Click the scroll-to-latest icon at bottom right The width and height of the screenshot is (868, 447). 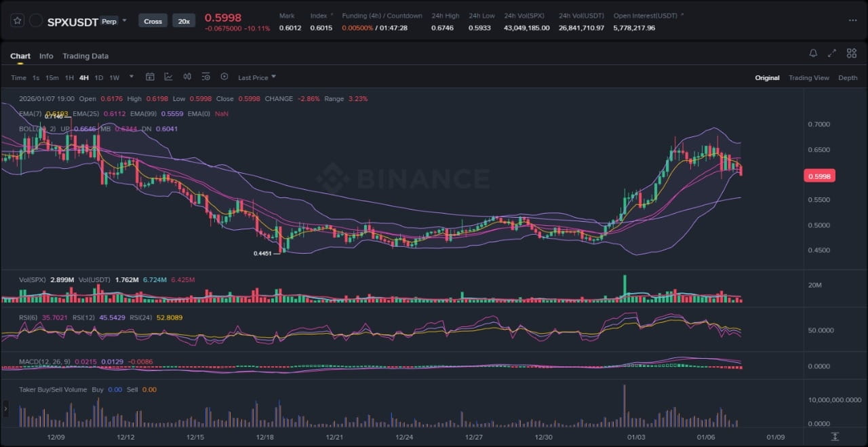835,435
